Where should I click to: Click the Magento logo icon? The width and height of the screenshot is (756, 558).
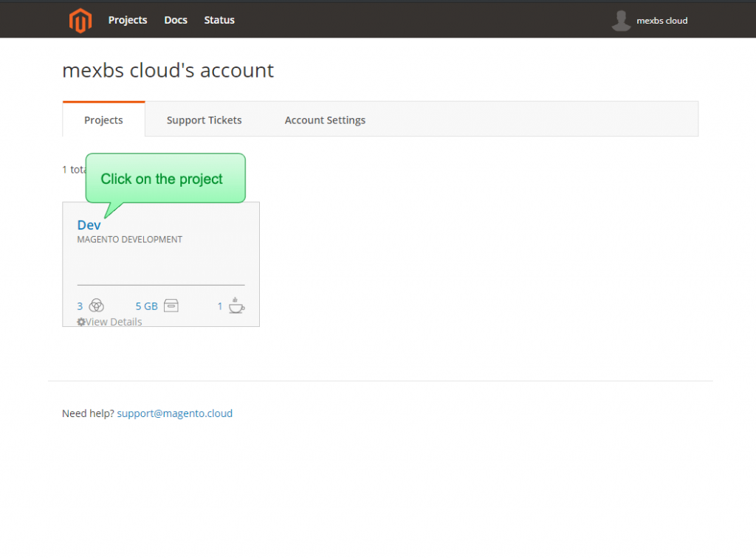(x=80, y=20)
